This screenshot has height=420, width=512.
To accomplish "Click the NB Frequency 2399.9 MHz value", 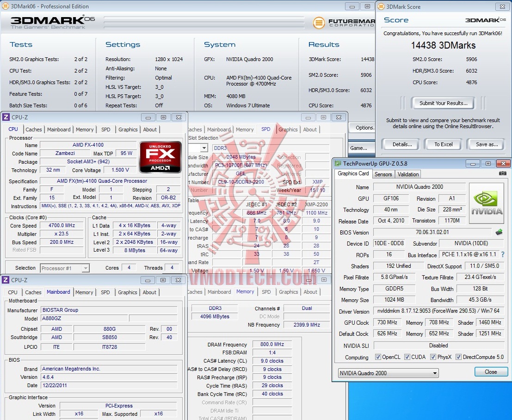I will [x=306, y=325].
